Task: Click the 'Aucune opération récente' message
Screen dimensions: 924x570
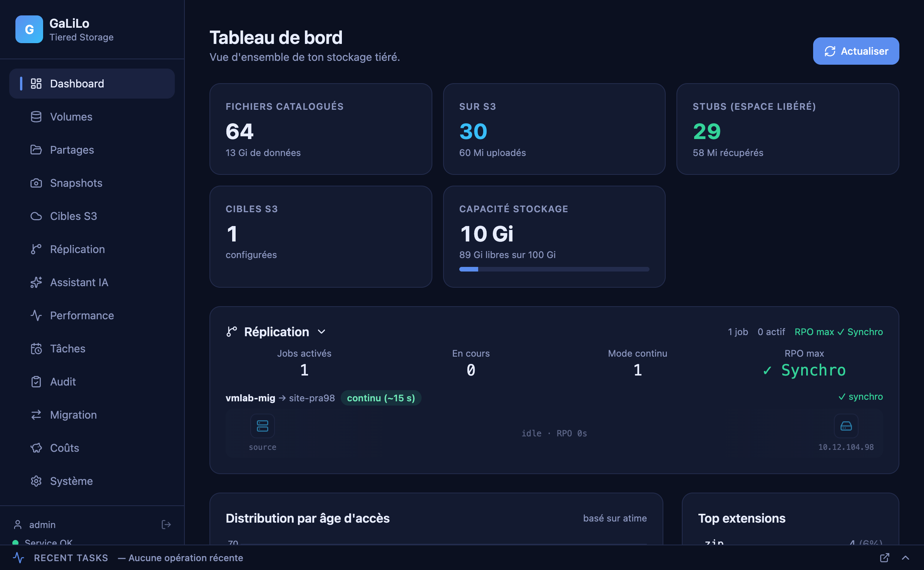Action: 186,558
